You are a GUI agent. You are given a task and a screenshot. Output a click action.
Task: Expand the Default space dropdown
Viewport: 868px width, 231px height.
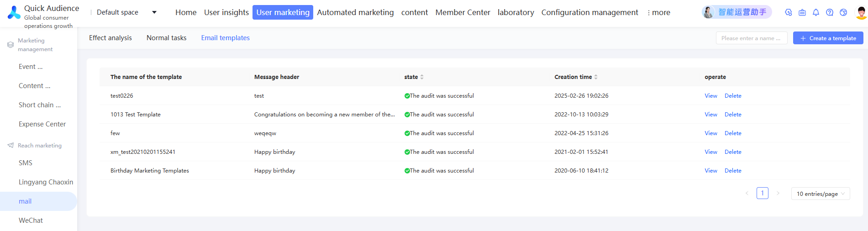[154, 12]
